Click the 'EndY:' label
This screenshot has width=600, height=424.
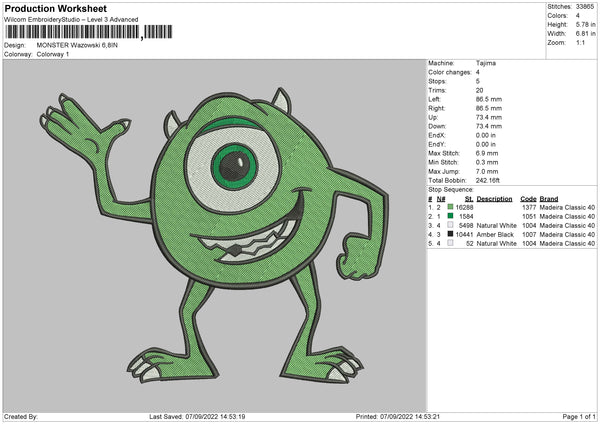pyautogui.click(x=437, y=144)
